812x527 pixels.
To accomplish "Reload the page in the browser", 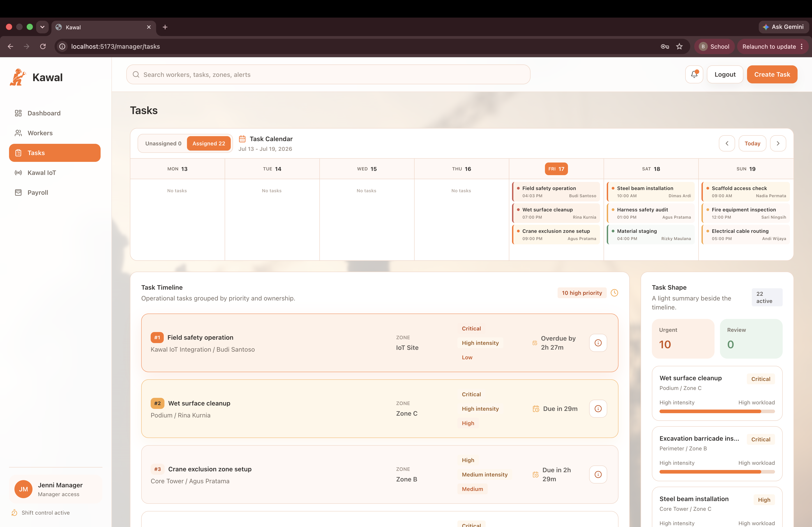I will click(43, 46).
